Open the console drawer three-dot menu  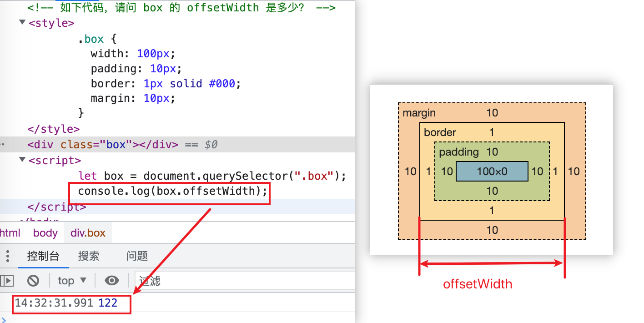(x=6, y=256)
